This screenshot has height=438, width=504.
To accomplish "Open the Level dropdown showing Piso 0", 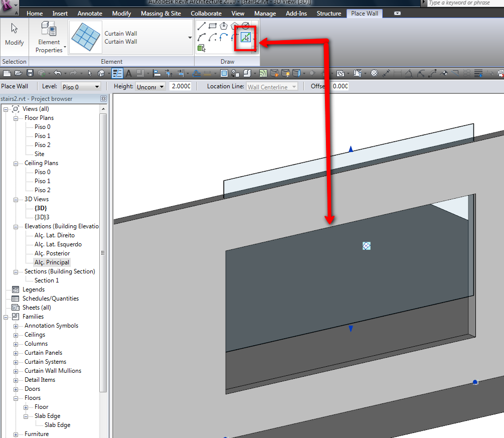I will [x=80, y=87].
